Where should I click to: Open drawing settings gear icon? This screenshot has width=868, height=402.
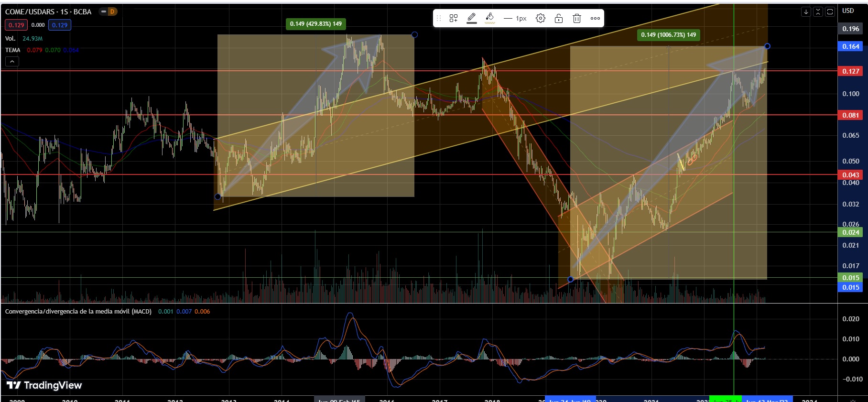pos(541,18)
